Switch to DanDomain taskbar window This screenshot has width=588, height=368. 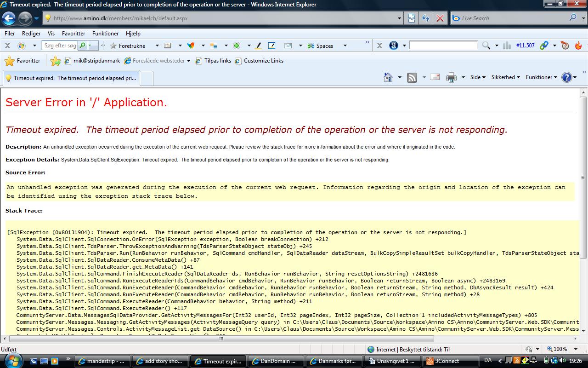(x=277, y=361)
